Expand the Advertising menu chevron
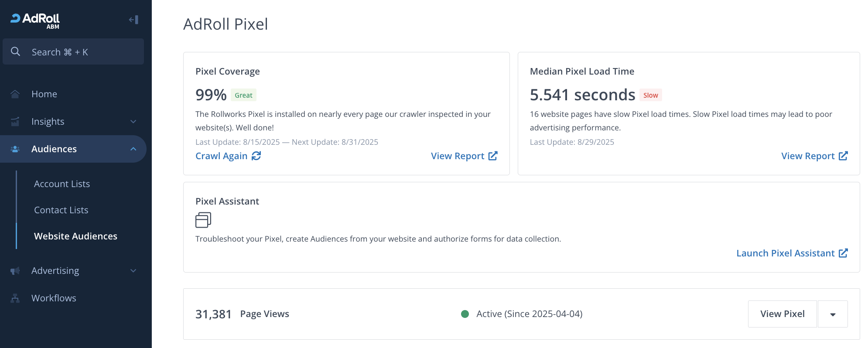The width and height of the screenshot is (868, 348). (x=133, y=271)
